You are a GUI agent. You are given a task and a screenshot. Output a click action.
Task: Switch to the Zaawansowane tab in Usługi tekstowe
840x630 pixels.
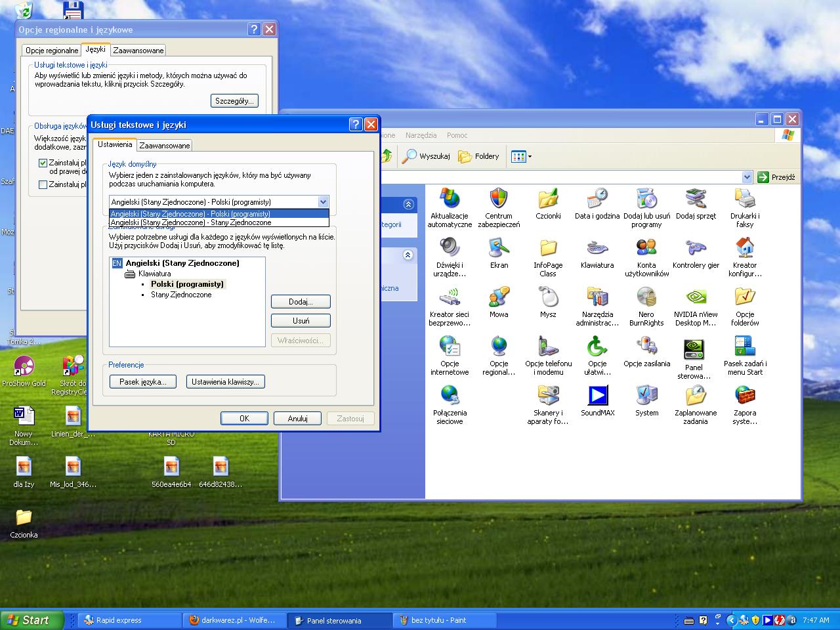coord(165,146)
